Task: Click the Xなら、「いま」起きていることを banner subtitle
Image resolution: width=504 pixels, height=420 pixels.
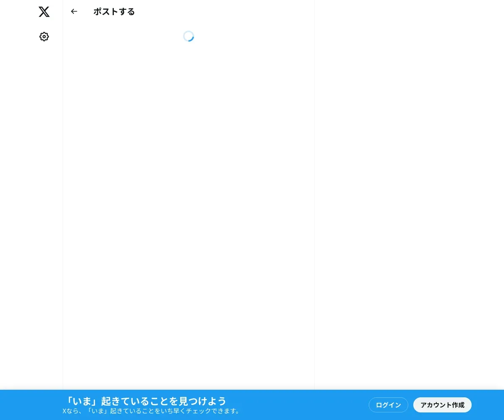Action: [152, 411]
